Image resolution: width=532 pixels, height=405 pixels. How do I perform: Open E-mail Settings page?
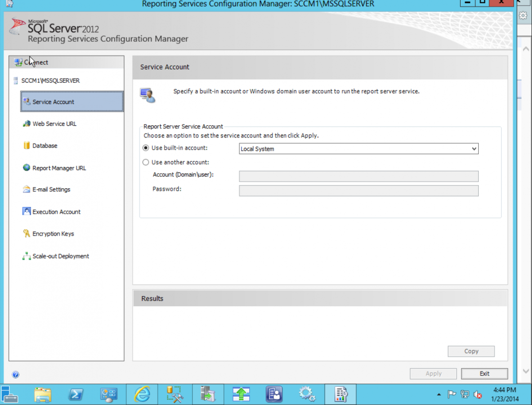pyautogui.click(x=51, y=190)
